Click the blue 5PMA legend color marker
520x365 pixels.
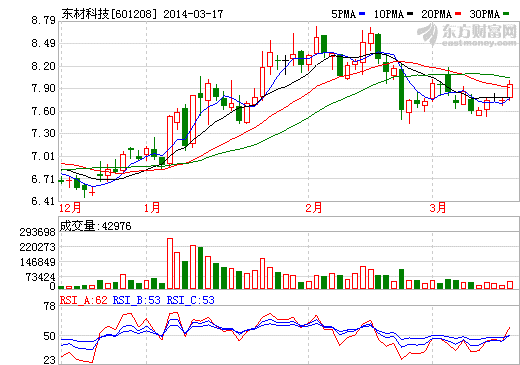point(362,14)
